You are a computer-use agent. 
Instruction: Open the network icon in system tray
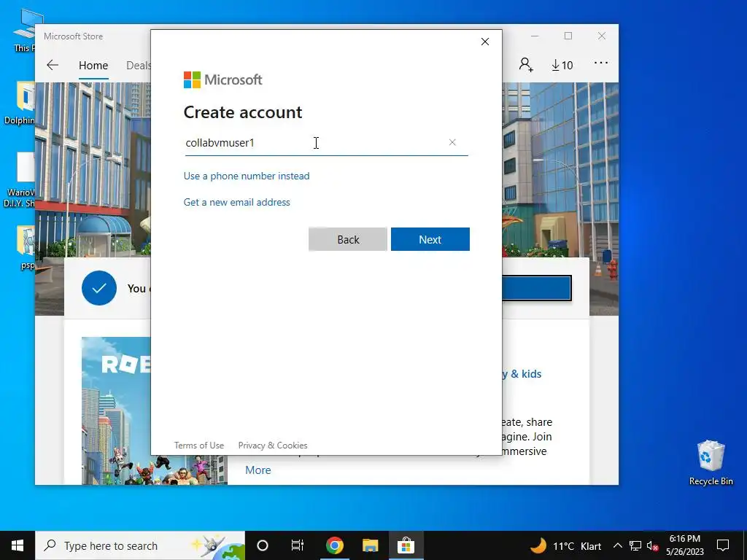point(635,545)
